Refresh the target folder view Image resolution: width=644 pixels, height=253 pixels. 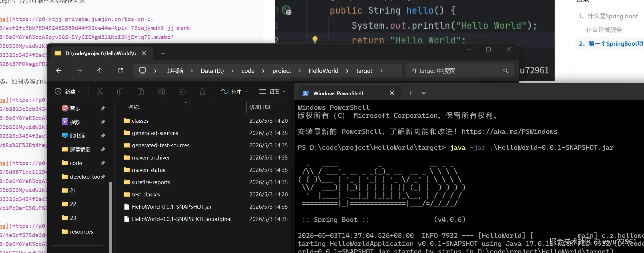[x=121, y=71]
